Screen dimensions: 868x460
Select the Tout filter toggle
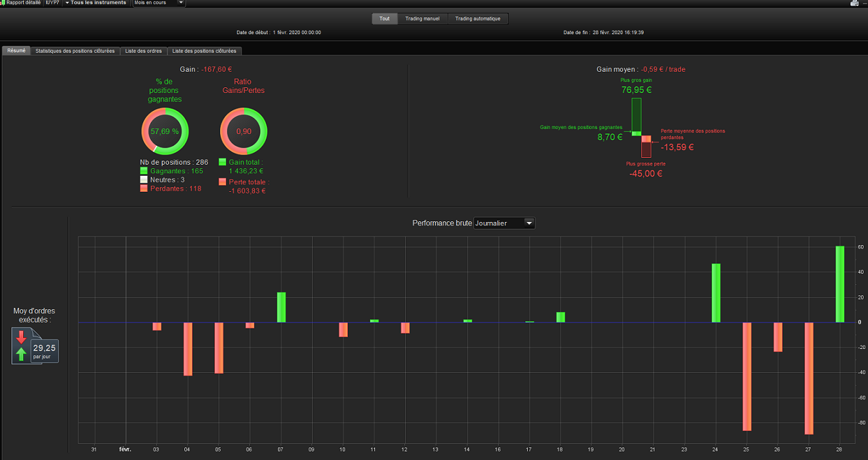click(385, 19)
